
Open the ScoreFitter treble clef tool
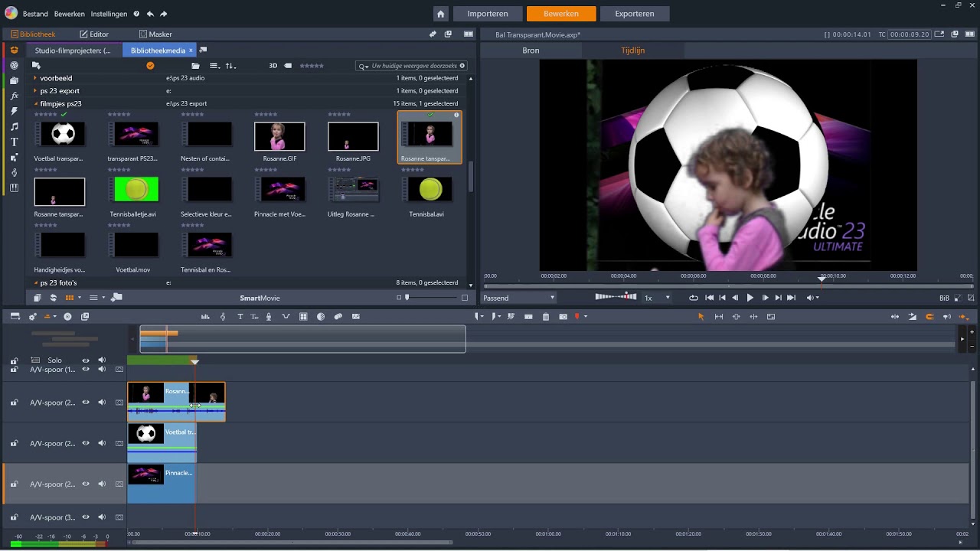(223, 317)
